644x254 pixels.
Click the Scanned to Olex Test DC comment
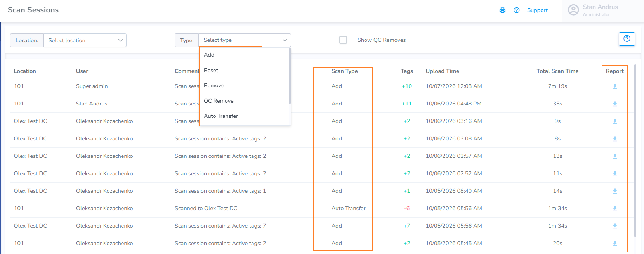206,208
